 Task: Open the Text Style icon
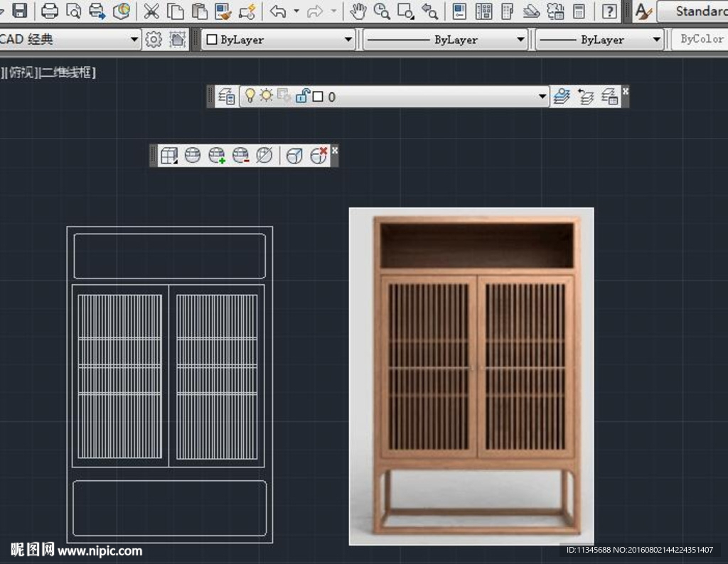coord(643,10)
